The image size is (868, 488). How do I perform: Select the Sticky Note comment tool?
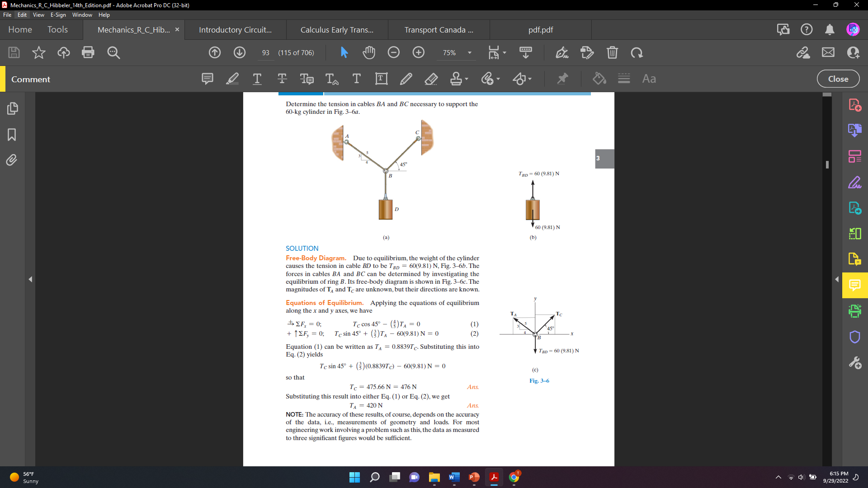[207, 79]
